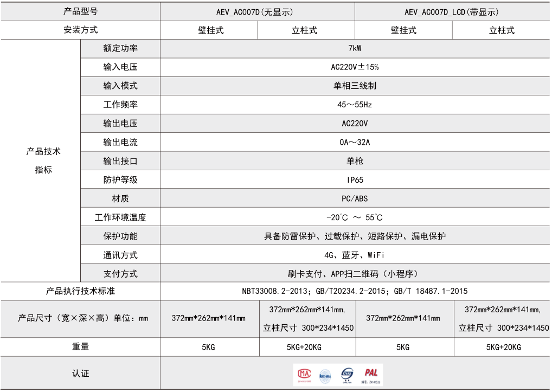Click the ilac-MRA globe certification logo

325,374
